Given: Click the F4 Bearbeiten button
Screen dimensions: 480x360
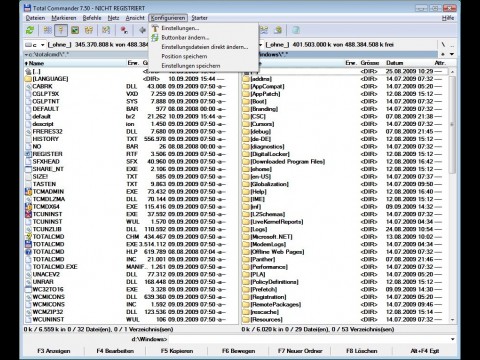Looking at the screenshot, I should (115, 351).
